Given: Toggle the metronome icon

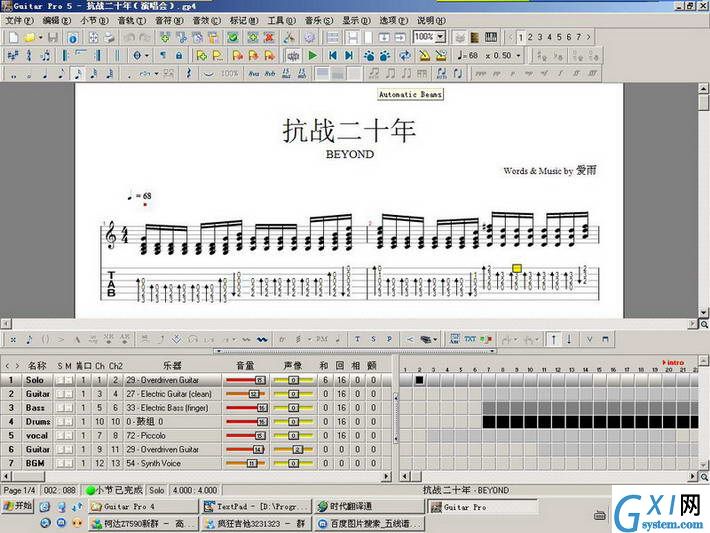Looking at the screenshot, I should click(x=424, y=56).
